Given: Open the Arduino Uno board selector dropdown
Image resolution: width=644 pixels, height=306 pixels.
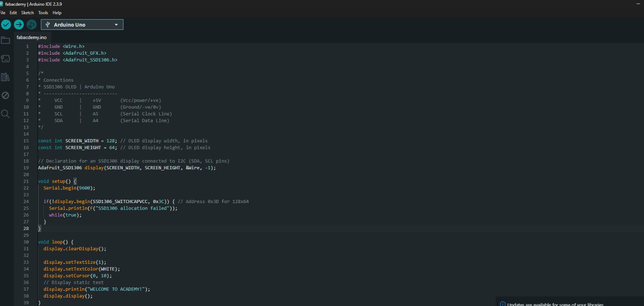Looking at the screenshot, I should pyautogui.click(x=82, y=25).
